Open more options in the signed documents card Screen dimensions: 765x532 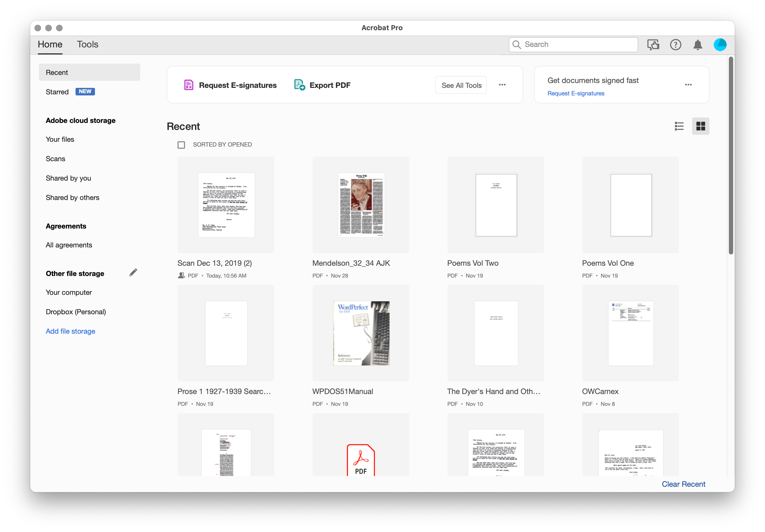pyautogui.click(x=688, y=85)
